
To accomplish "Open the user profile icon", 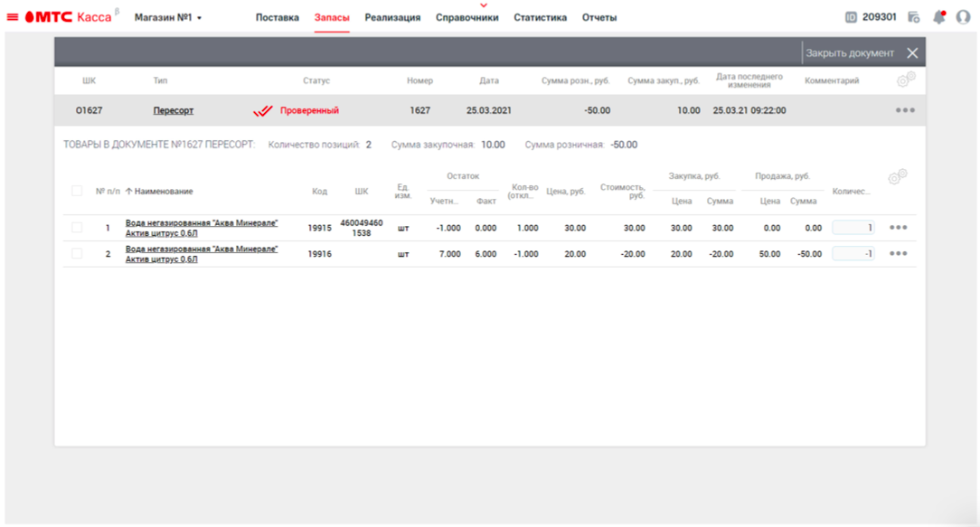I will pos(963,17).
